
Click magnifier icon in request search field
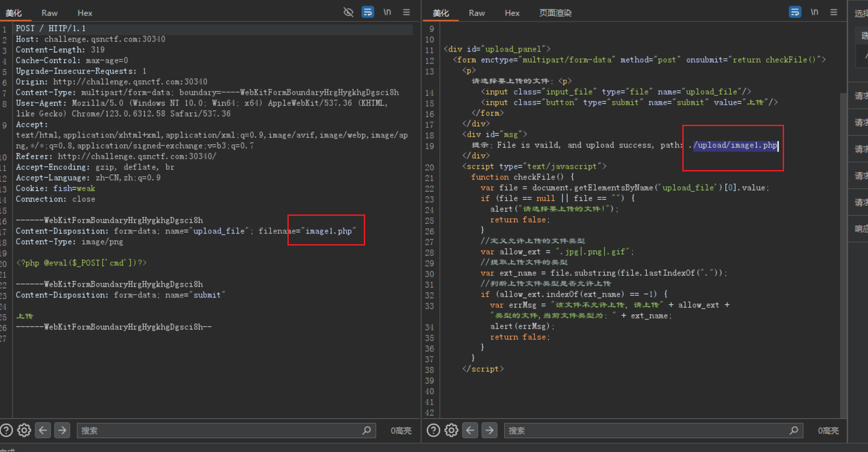[366, 430]
